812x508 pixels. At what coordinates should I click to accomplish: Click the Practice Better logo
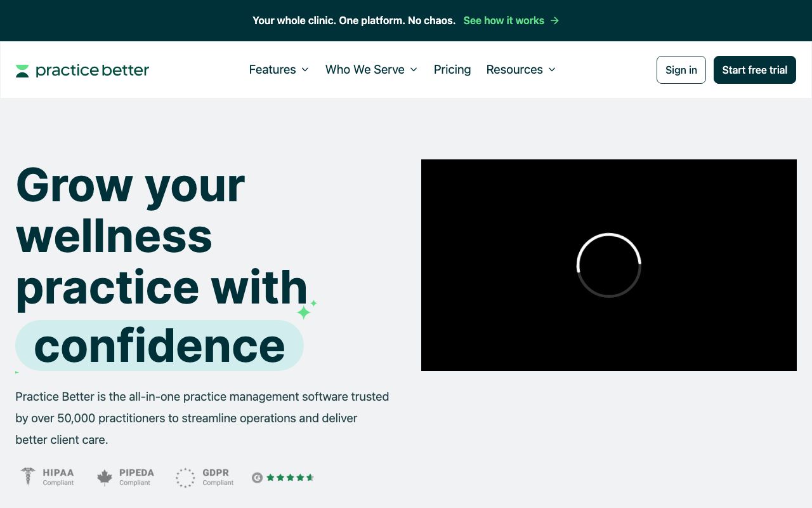point(82,70)
